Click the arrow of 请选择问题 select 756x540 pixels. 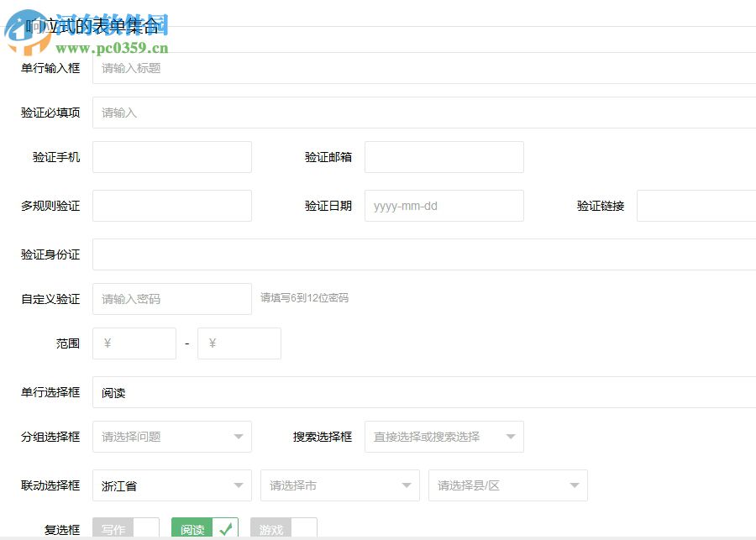coord(239,437)
